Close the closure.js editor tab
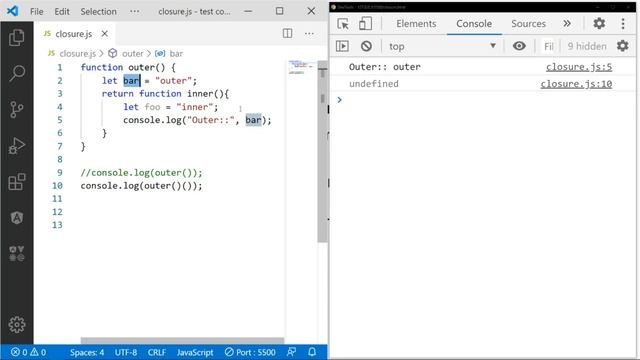Screen dimensions: 640x360 (x=105, y=33)
